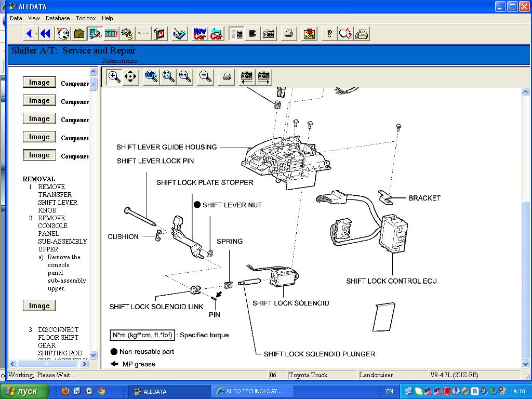Print using the main toolbar printer icon
Viewport: 532px width, 399px height.
(289, 34)
